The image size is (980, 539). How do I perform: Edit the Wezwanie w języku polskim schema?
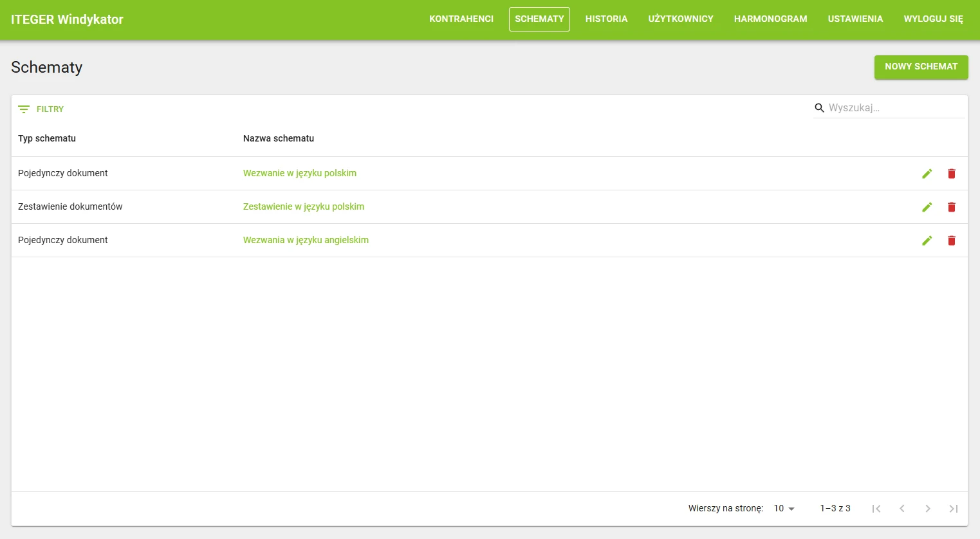927,174
